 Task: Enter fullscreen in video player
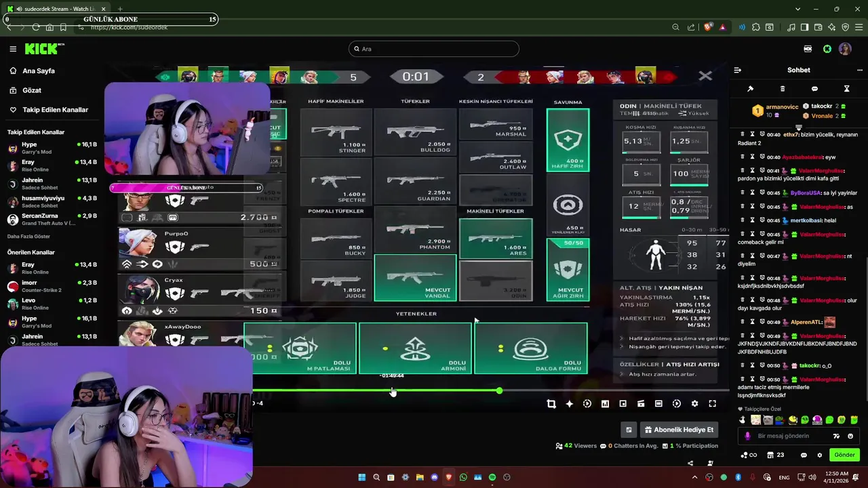pos(713,404)
